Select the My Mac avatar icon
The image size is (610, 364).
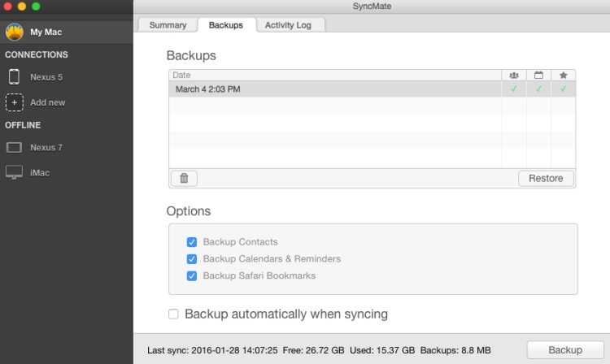tap(15, 32)
